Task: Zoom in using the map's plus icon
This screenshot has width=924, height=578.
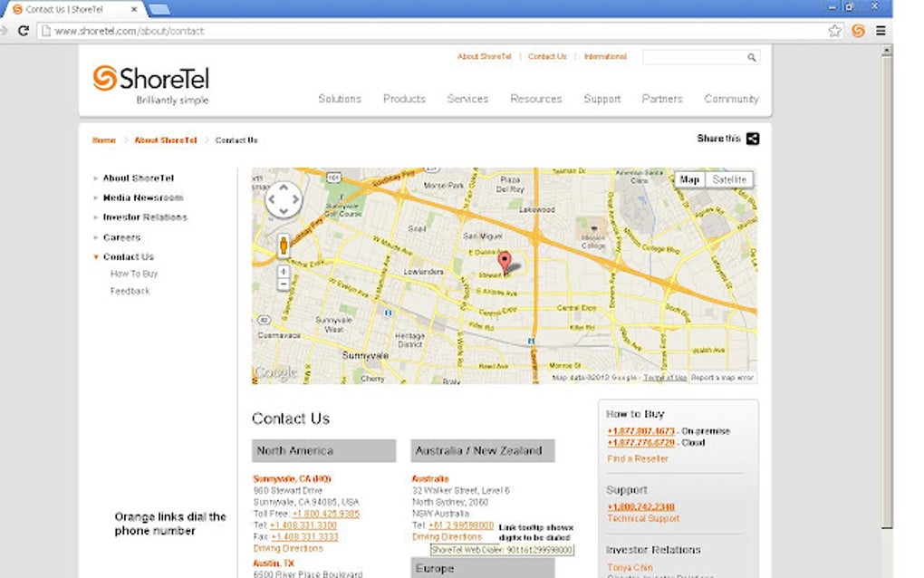Action: [x=284, y=269]
